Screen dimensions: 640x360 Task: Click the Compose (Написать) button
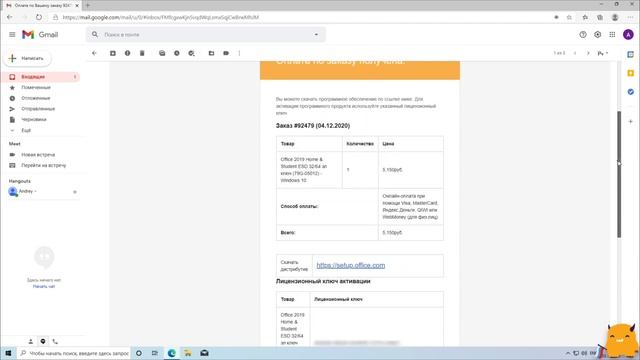(x=27, y=58)
